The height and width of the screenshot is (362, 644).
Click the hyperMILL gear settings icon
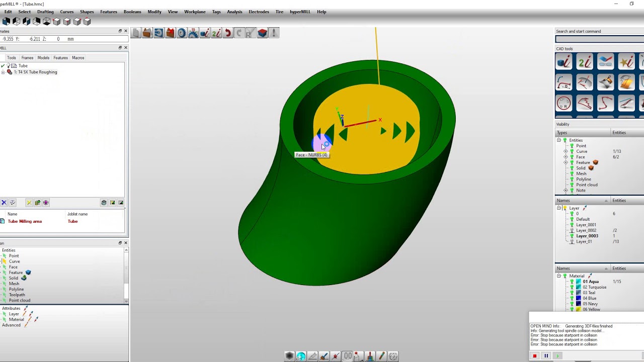182,33
